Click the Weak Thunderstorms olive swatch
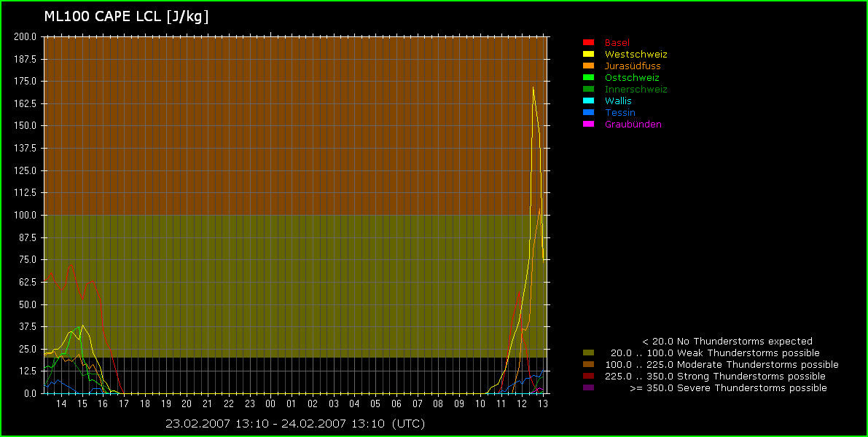The image size is (868, 437). [x=589, y=353]
